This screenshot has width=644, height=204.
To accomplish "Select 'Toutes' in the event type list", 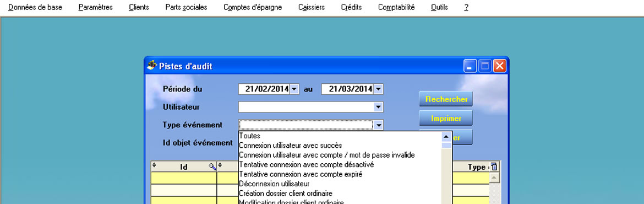I will 340,136.
